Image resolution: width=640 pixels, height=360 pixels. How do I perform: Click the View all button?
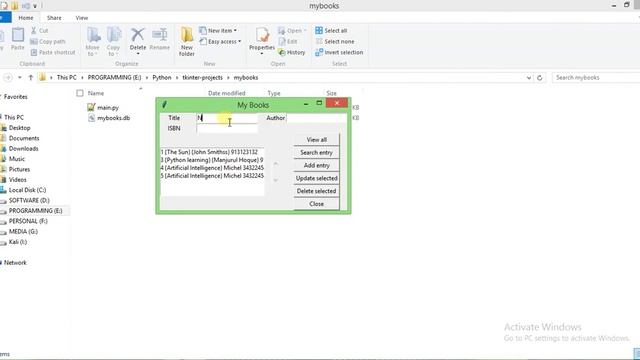[316, 140]
